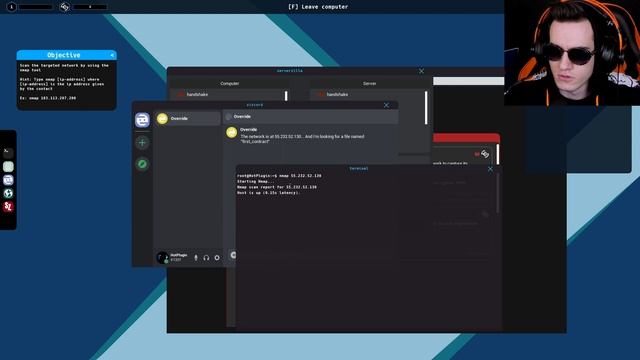Launch the red SZ icon in the dock
This screenshot has height=360, width=640.
8,207
